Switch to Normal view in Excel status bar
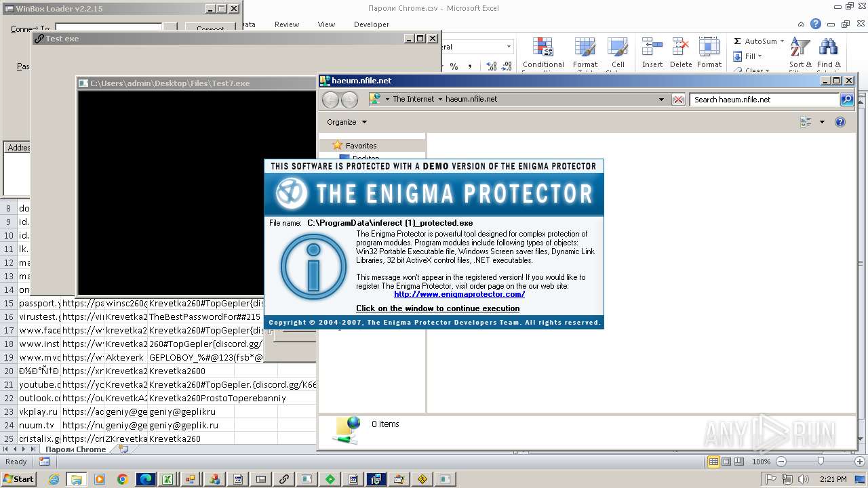Image resolution: width=868 pixels, height=488 pixels. 713,462
